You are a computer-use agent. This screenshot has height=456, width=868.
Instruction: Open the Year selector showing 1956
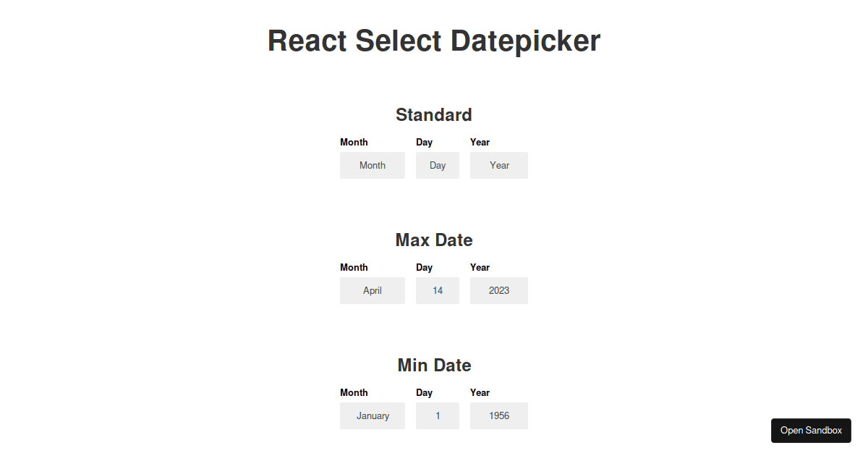[498, 415]
